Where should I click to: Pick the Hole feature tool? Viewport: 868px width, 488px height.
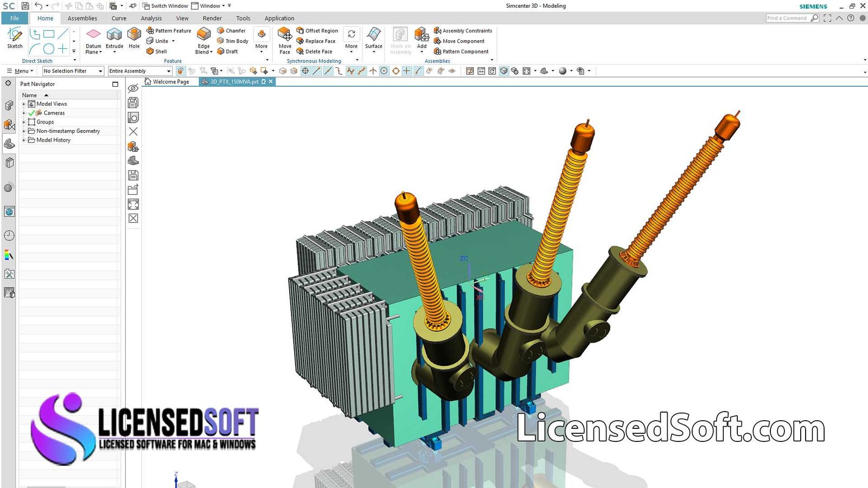[134, 39]
